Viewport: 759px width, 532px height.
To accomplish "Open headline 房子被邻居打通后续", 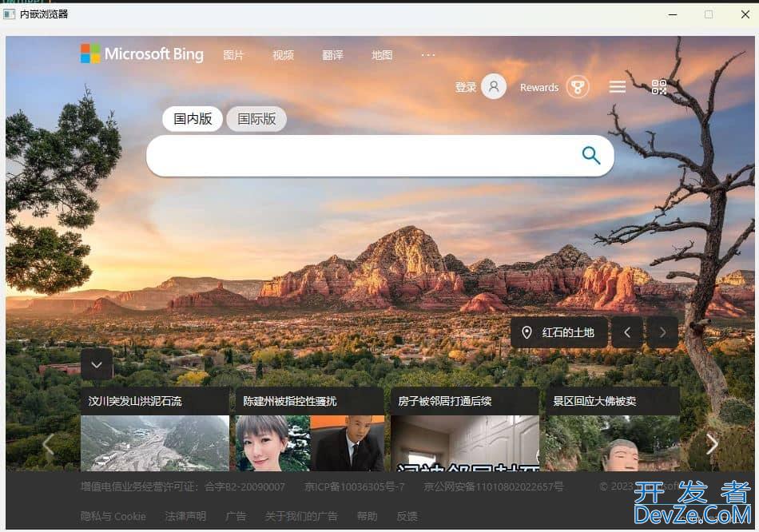I will (x=444, y=401).
